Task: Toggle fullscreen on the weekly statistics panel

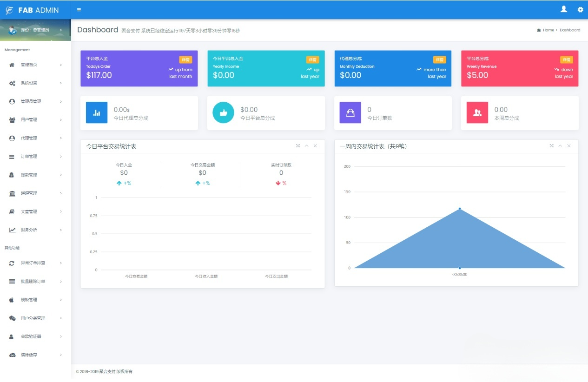Action: tap(551, 145)
